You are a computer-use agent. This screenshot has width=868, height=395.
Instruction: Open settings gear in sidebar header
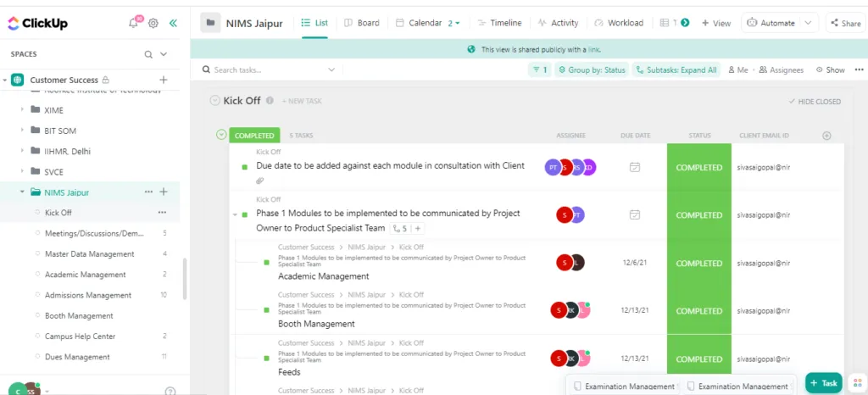[x=153, y=23]
